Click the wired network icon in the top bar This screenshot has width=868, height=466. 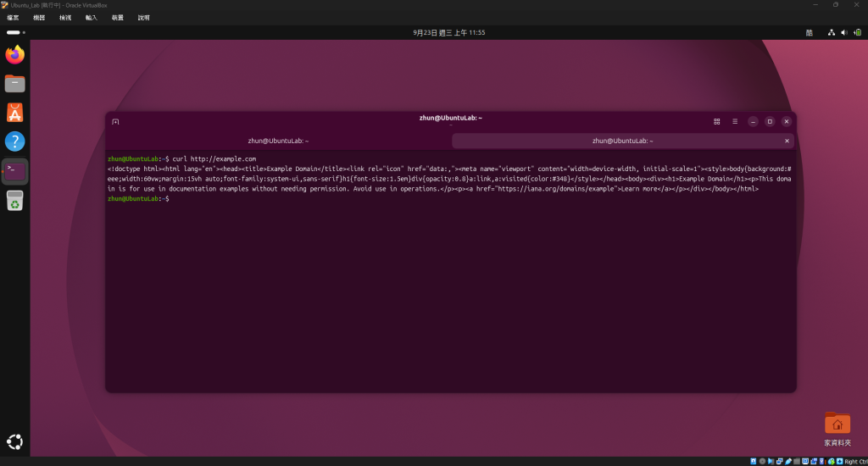click(831, 33)
